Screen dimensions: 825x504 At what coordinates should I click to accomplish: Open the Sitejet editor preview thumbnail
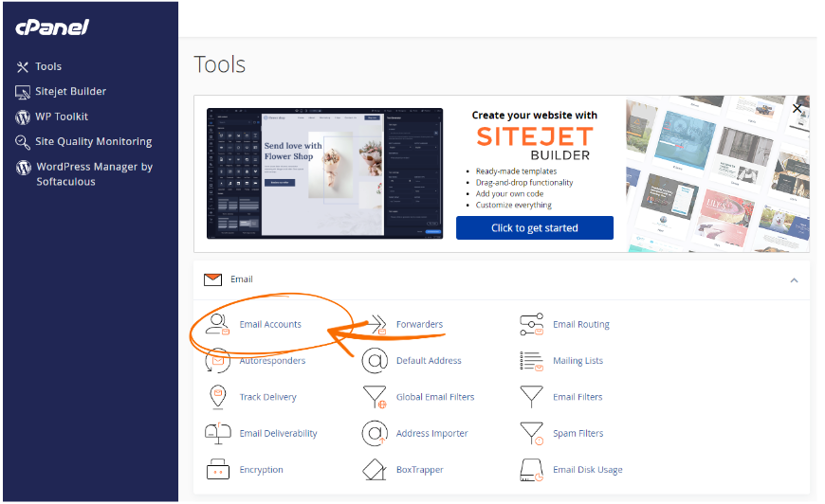[x=324, y=174]
